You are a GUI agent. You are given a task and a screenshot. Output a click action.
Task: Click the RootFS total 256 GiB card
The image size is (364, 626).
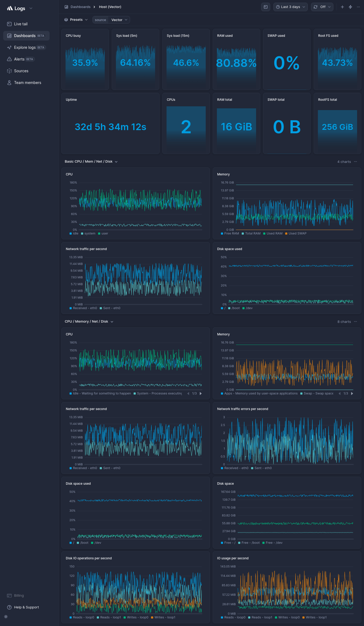point(337,124)
